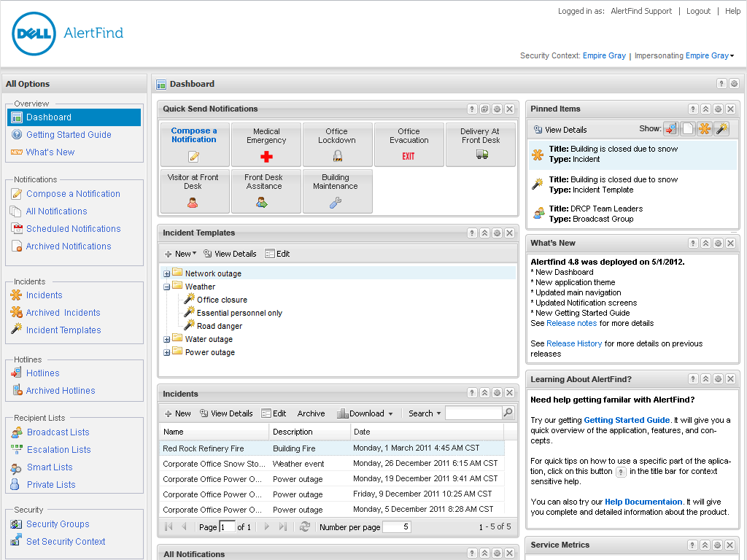Image resolution: width=747 pixels, height=560 pixels.
Task: Go to last page of Incidents list
Action: click(283, 526)
